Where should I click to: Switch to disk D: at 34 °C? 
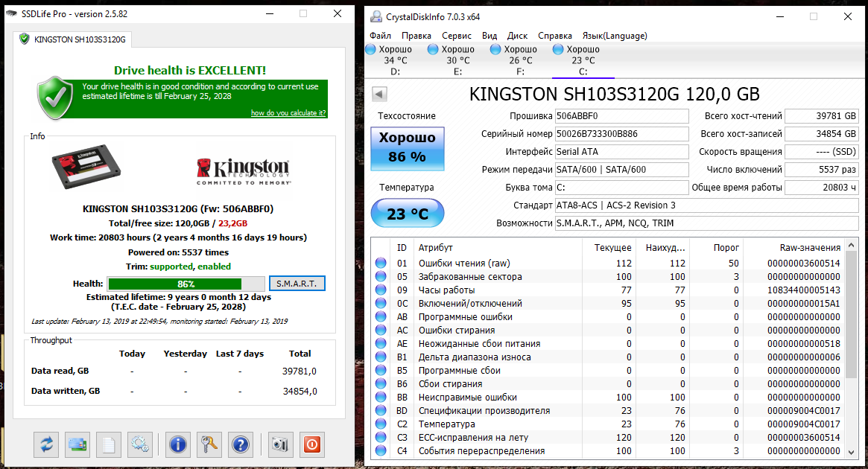395,60
